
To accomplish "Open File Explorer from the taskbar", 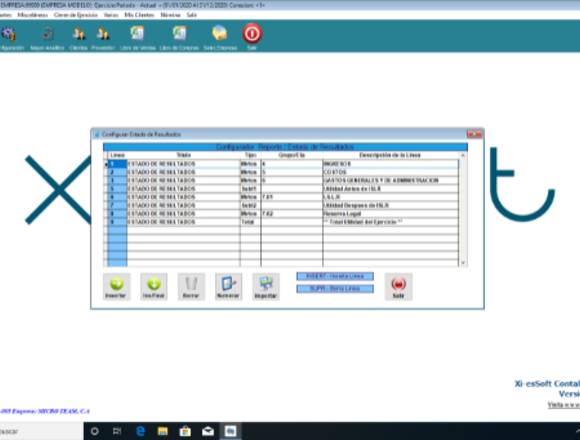I will click(x=163, y=431).
